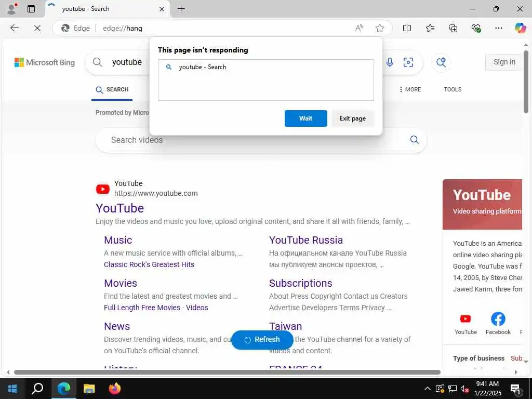
Task: Start voice search with the microphone icon
Action: coord(390,62)
